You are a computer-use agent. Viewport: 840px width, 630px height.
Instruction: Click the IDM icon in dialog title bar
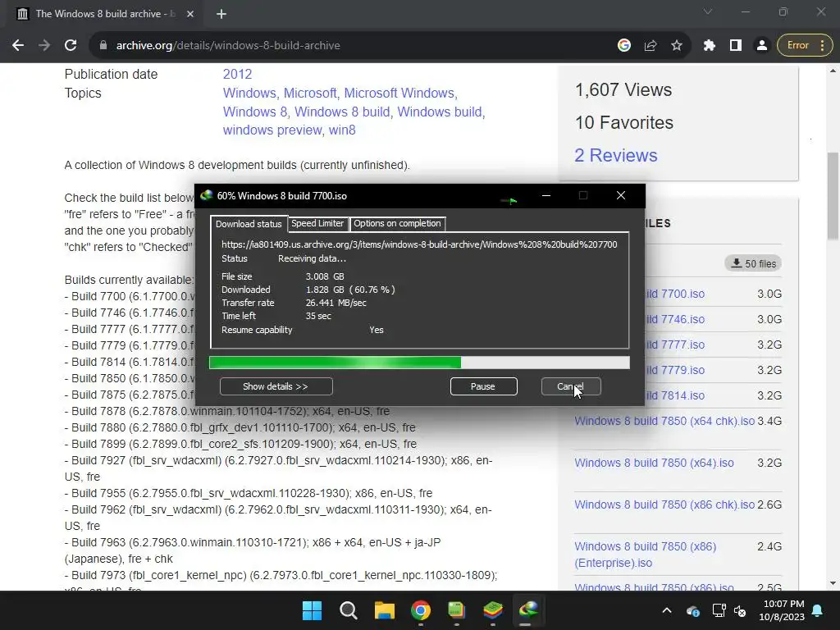pyautogui.click(x=206, y=195)
